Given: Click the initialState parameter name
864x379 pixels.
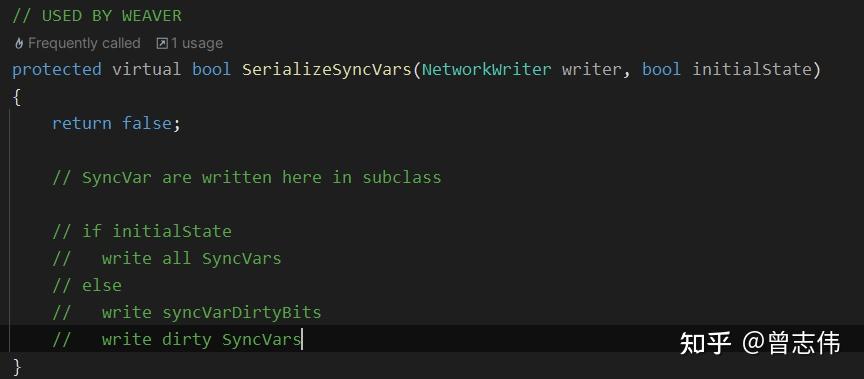Looking at the screenshot, I should click(752, 69).
